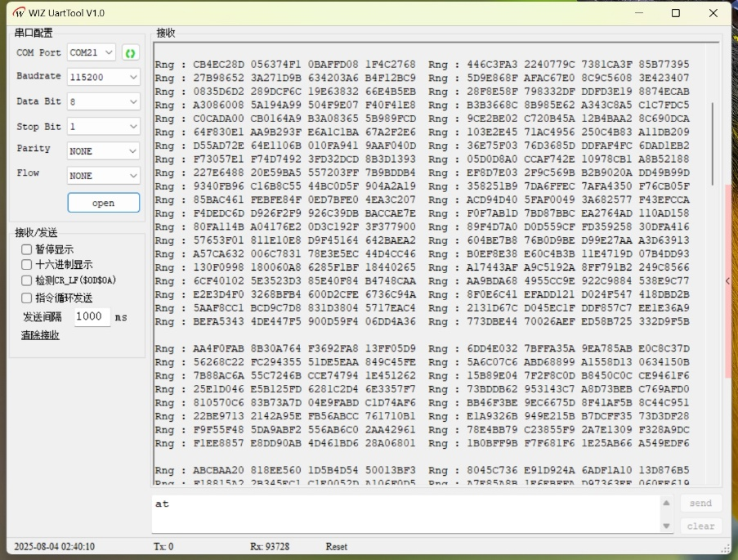Click the open button to connect
Image resolution: width=738 pixels, height=560 pixels.
click(103, 203)
